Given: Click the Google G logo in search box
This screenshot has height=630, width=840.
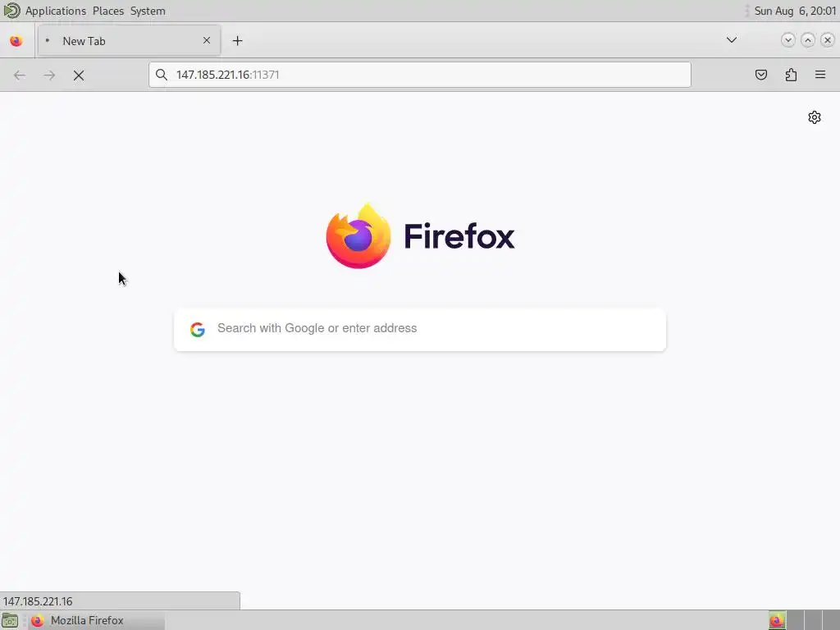Looking at the screenshot, I should pyautogui.click(x=198, y=330).
